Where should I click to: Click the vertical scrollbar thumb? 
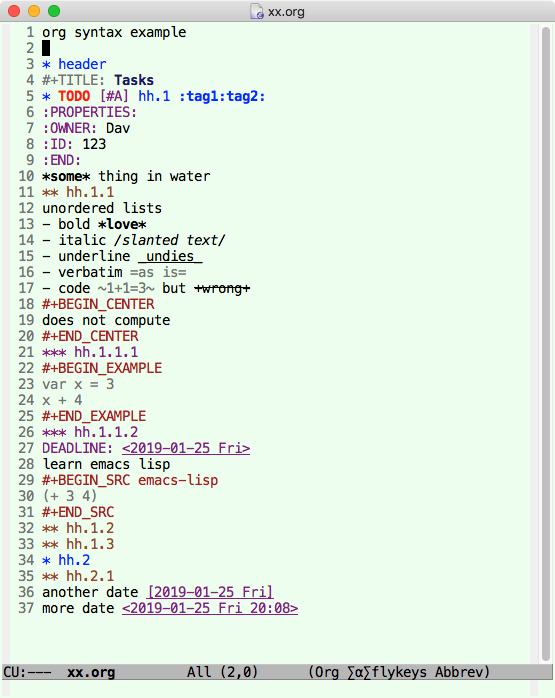click(x=546, y=344)
